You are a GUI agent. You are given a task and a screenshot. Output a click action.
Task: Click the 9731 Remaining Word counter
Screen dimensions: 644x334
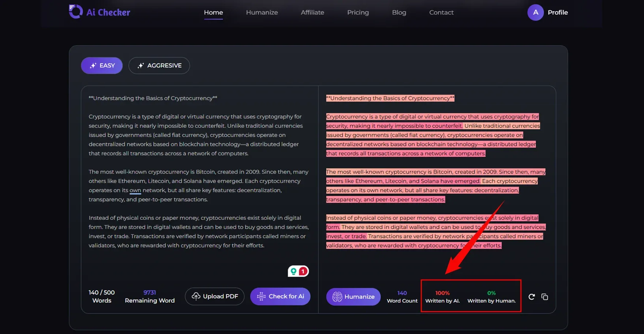tap(150, 296)
